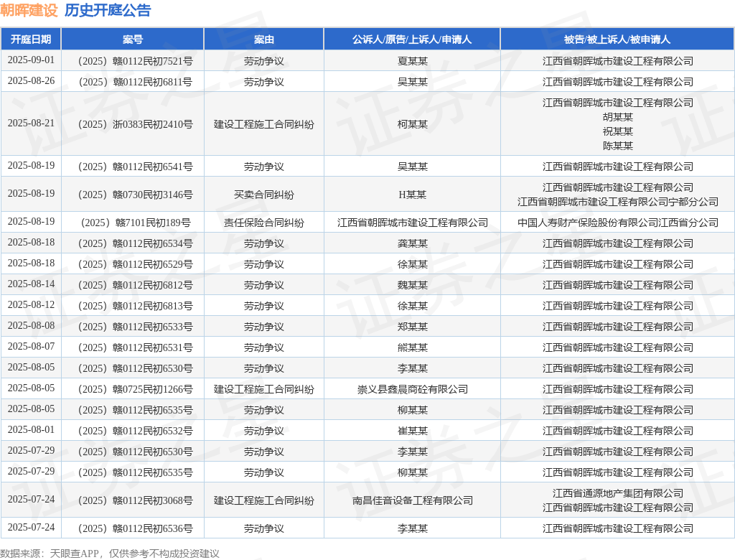Click case number (2025)赣0112民初3068号
Viewport: 735px width, 560px height.
(x=135, y=500)
